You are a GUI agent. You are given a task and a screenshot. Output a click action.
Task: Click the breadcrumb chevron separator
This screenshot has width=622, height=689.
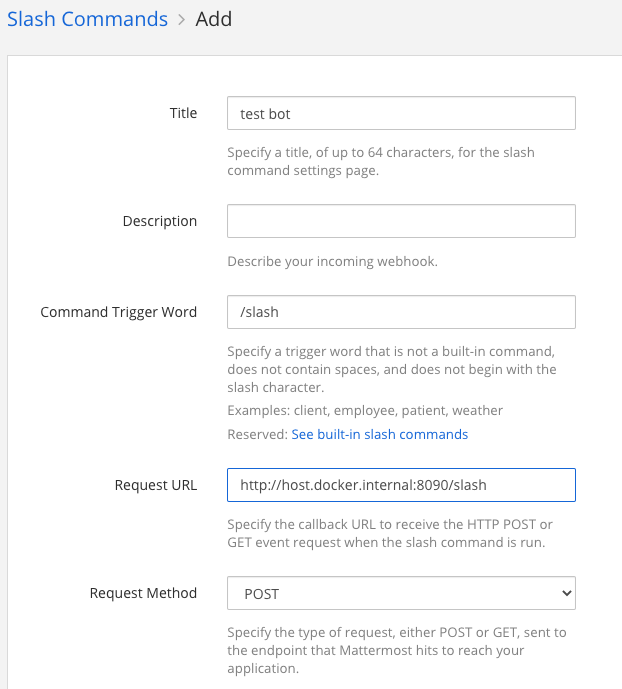tap(181, 20)
